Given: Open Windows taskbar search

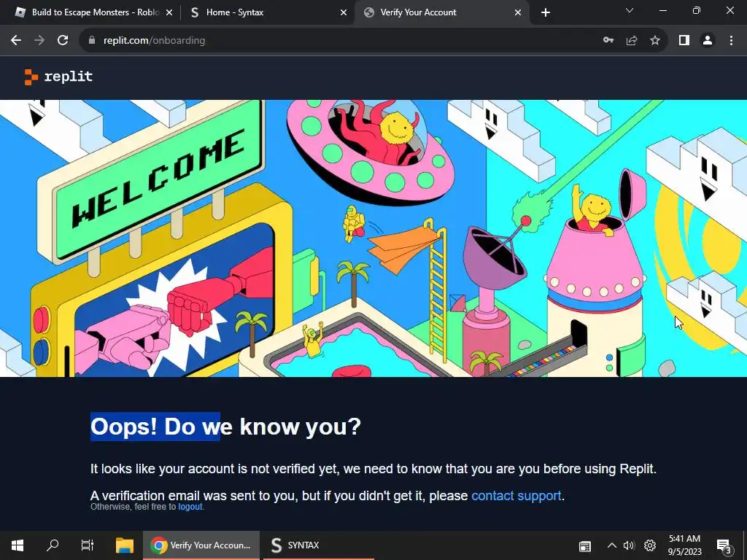Looking at the screenshot, I should tap(53, 545).
